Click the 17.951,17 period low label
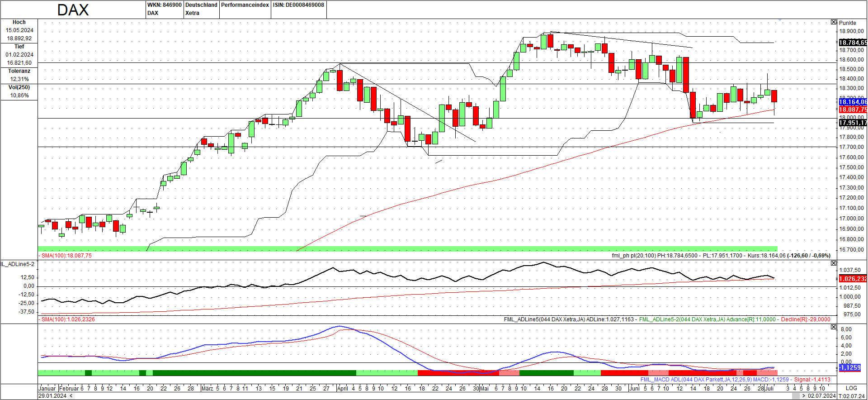This screenshot has width=868, height=400. pos(853,123)
